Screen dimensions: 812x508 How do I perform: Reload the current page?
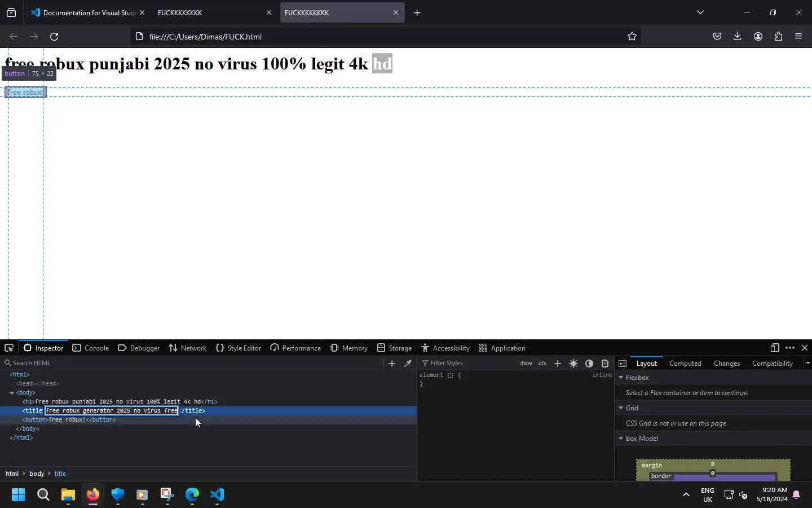(54, 36)
